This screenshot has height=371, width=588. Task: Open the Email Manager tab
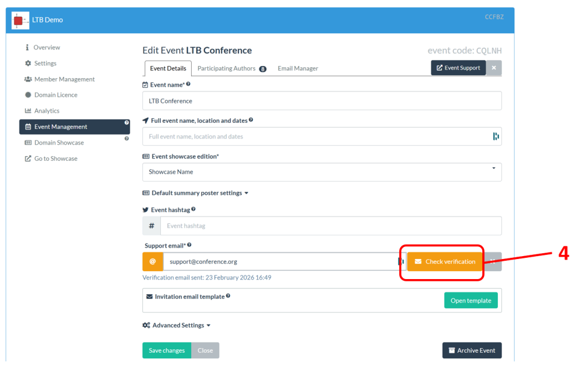[297, 68]
